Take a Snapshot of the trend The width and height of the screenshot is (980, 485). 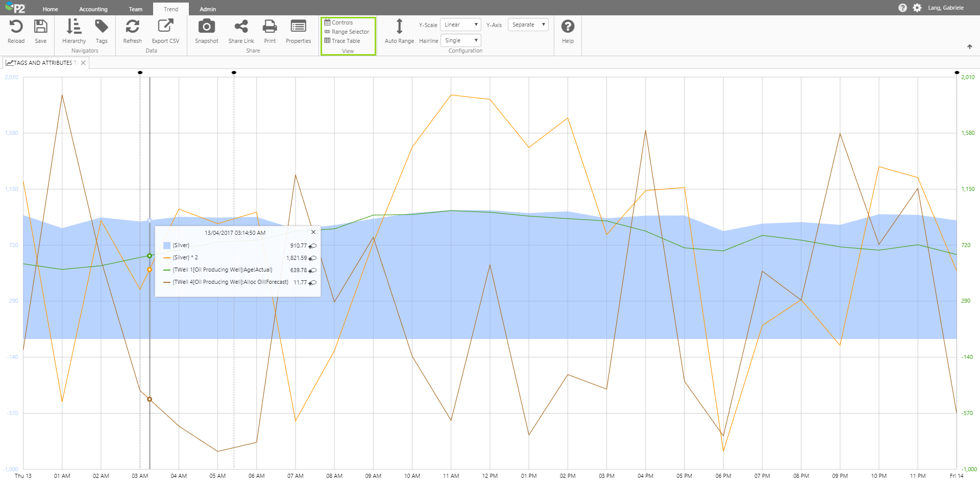206,31
